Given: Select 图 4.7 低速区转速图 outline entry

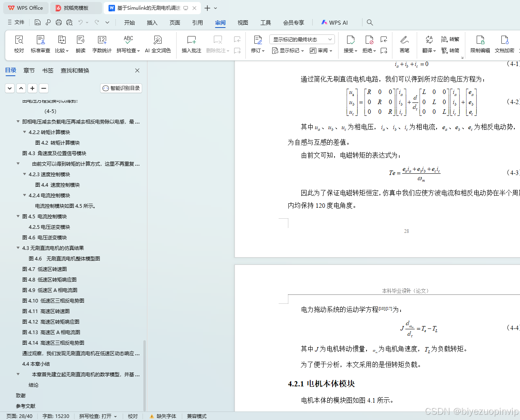Looking at the screenshot, I should [45, 269].
